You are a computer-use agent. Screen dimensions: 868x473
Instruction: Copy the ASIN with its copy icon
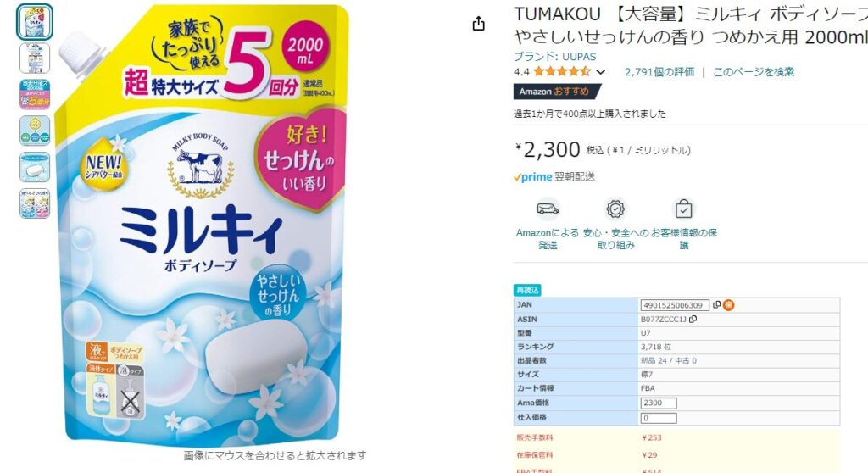click(693, 319)
